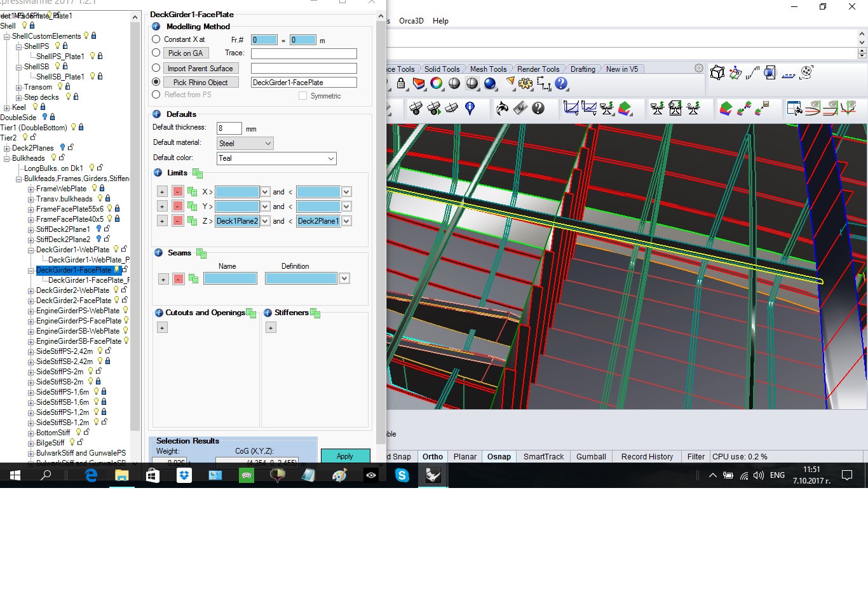This screenshot has width=868, height=610.
Task: Open the blue question mark help icon
Action: pyautogui.click(x=561, y=83)
